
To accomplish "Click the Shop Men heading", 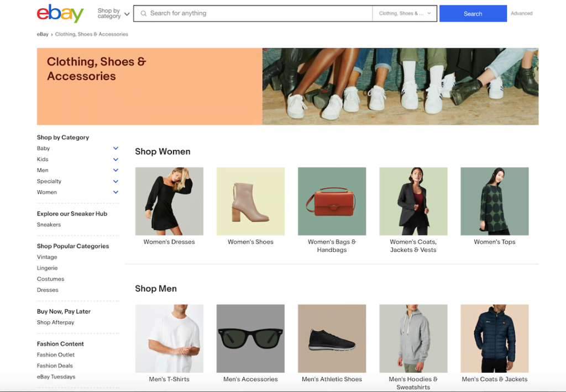I will click(156, 289).
